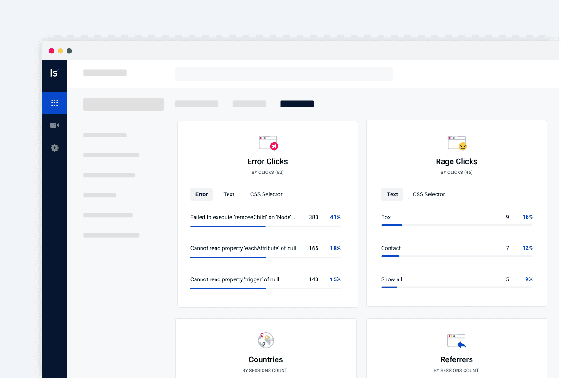573x392 pixels.
Task: Click the Referrers card title
Action: tap(457, 359)
